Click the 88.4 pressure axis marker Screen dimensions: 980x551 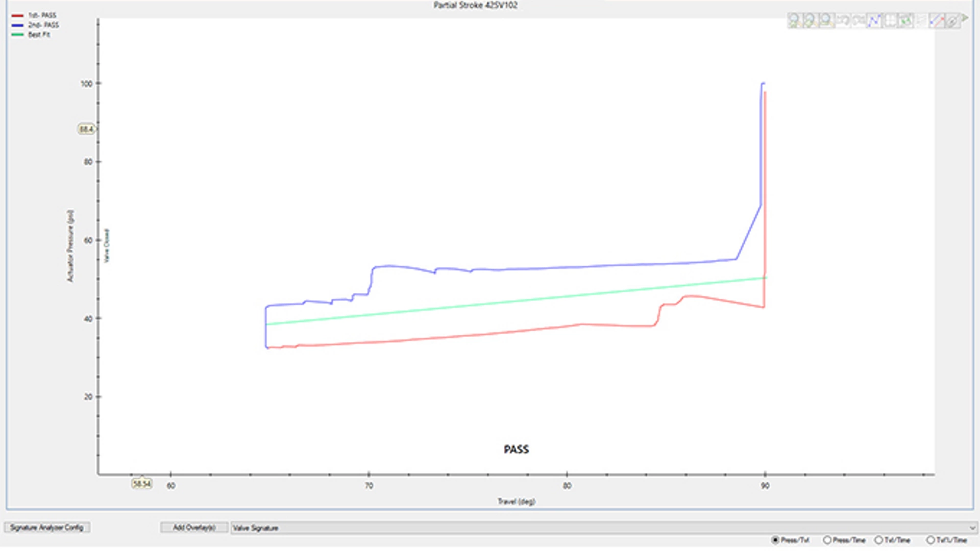pyautogui.click(x=86, y=129)
